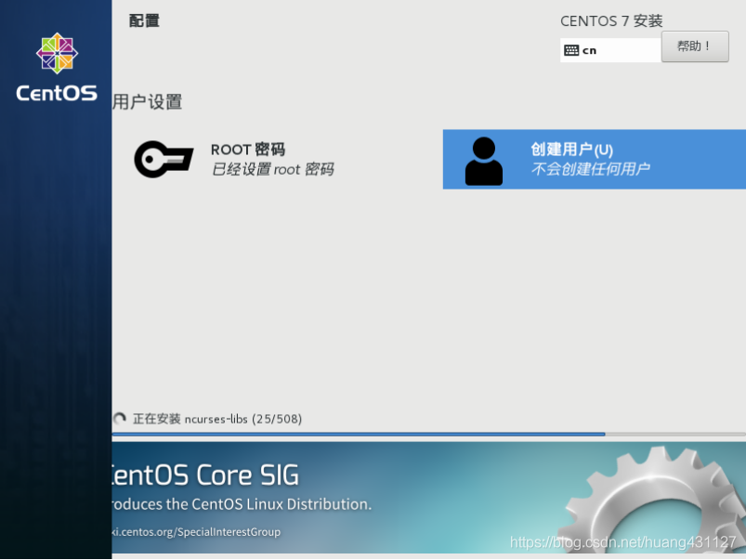Open the cn keyboard layout selector
The image size is (746, 560).
[609, 49]
